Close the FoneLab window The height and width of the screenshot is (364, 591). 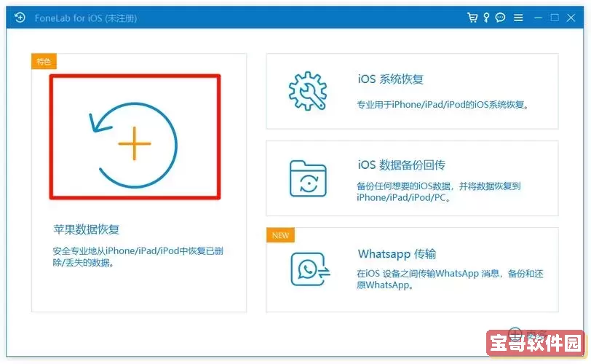point(571,17)
